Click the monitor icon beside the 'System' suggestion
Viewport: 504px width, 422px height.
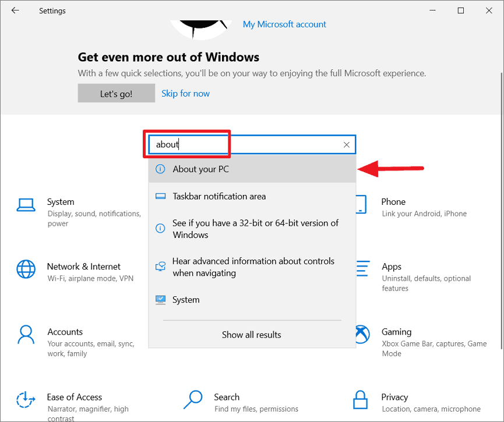(160, 300)
